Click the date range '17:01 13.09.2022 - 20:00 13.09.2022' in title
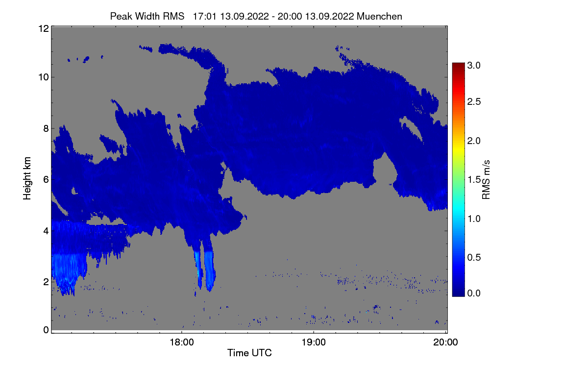Viewport: 588px width, 392px height. [274, 16]
